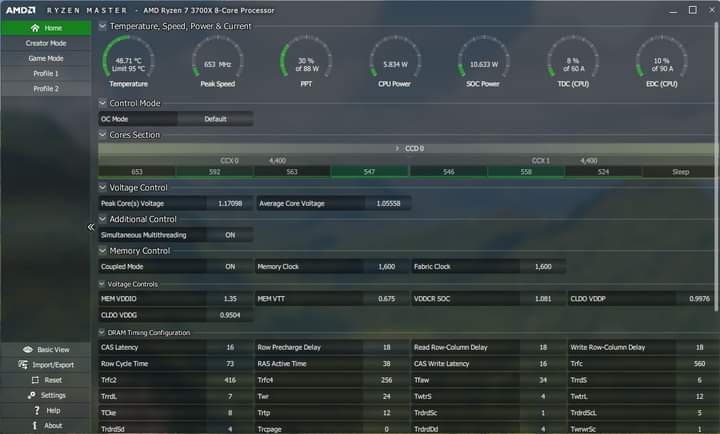Collapse the Additional Control section
Screen dimensions: 720x434
(102, 219)
